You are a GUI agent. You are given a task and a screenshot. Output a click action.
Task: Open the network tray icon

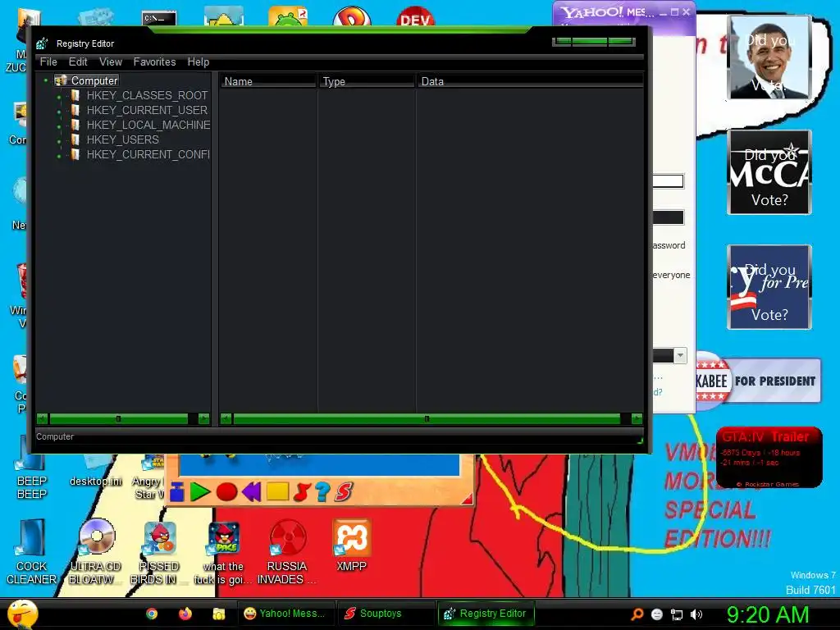point(677,614)
